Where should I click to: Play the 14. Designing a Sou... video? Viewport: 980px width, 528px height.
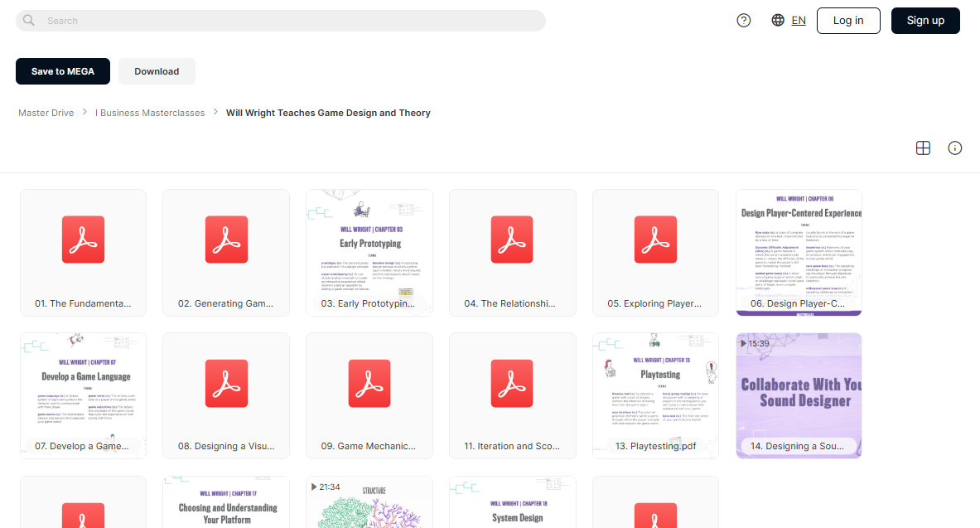coord(799,395)
